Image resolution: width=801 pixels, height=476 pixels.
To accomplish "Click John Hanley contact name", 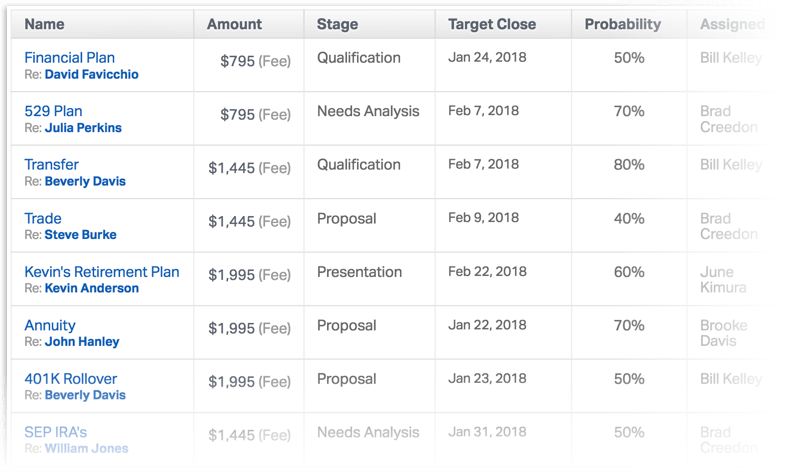I will pos(82,342).
